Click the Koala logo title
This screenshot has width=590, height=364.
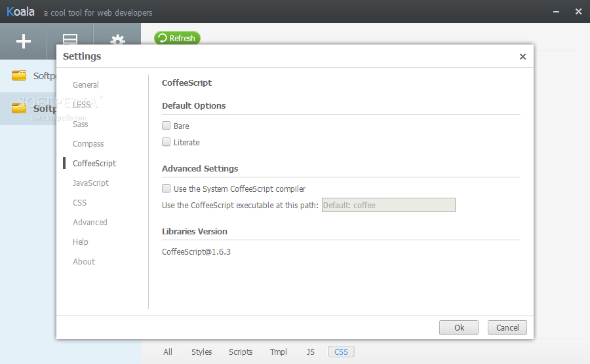[x=21, y=12]
